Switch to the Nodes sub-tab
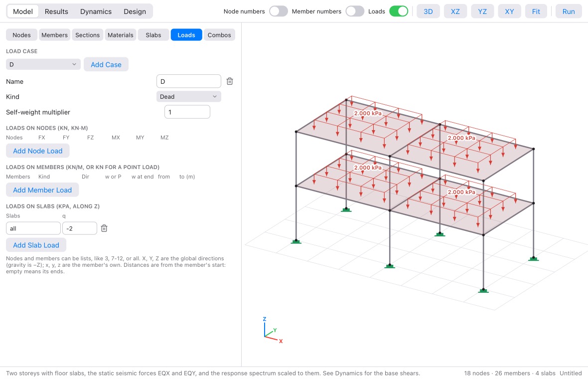This screenshot has width=588, height=379. (x=21, y=35)
